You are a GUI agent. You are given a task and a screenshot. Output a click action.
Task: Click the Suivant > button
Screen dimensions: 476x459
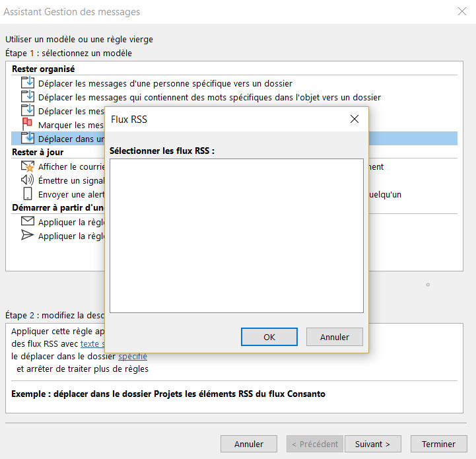[x=373, y=444]
